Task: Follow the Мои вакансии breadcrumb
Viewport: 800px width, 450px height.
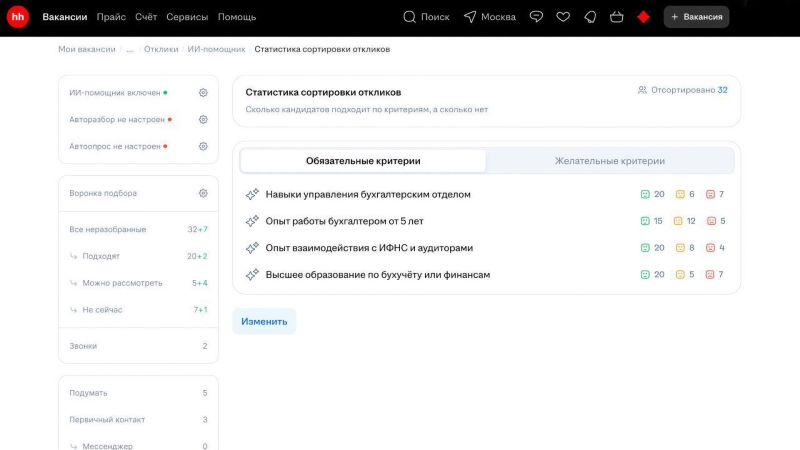Action: tap(87, 49)
